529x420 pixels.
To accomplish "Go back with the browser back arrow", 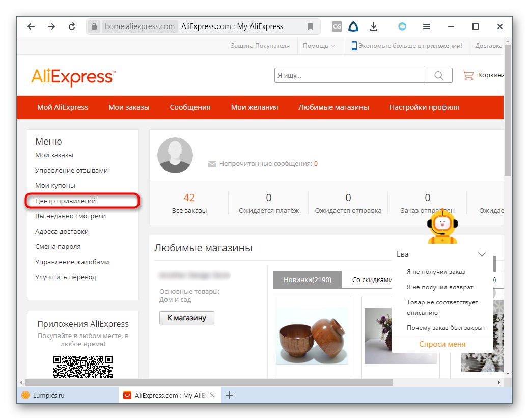I will 31,26.
